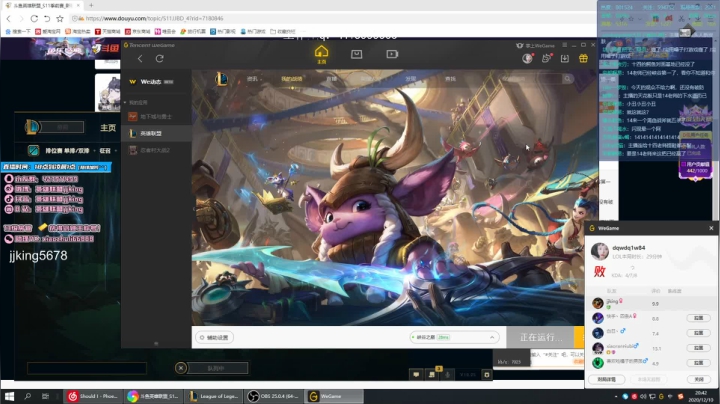Open the 资讯 tab in LoL page

point(253,79)
